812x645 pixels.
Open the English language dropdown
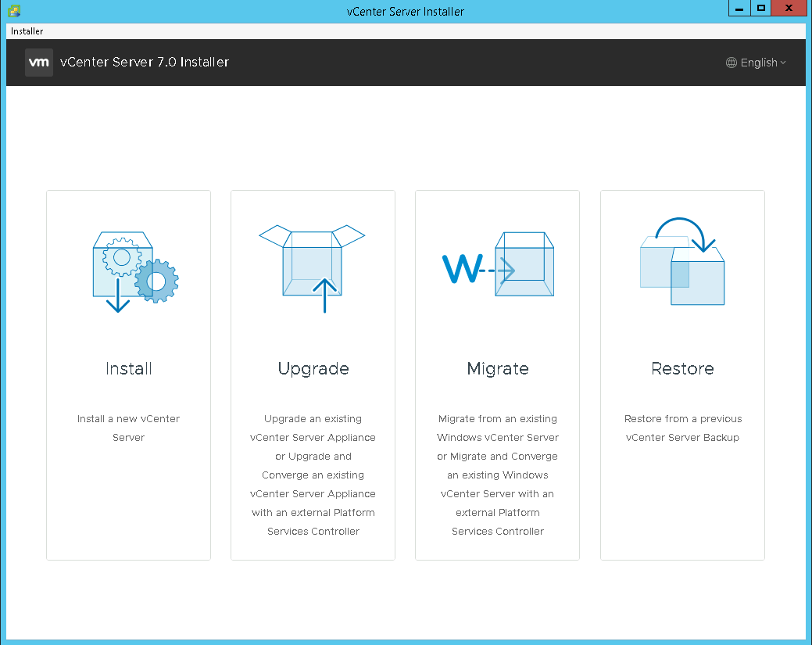(x=758, y=63)
